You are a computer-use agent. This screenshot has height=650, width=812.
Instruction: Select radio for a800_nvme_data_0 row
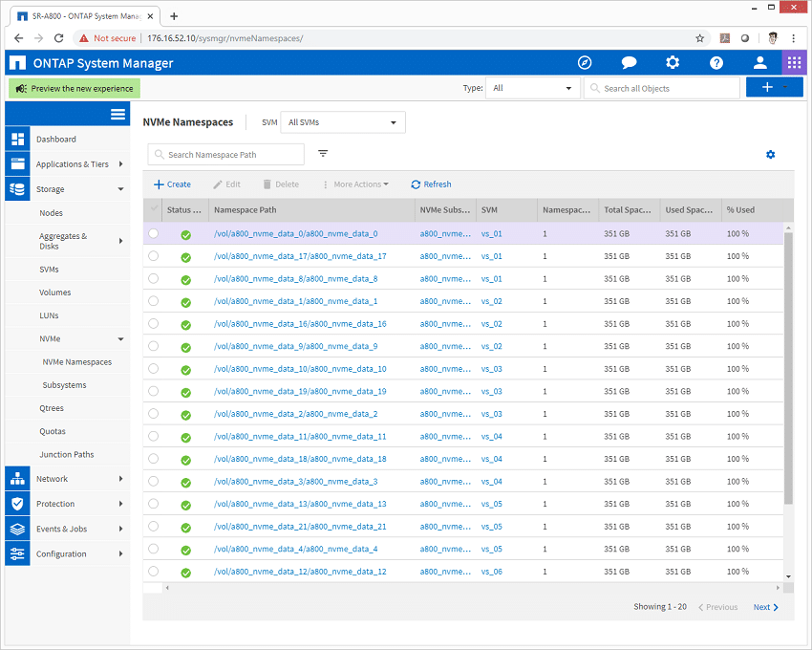153,233
